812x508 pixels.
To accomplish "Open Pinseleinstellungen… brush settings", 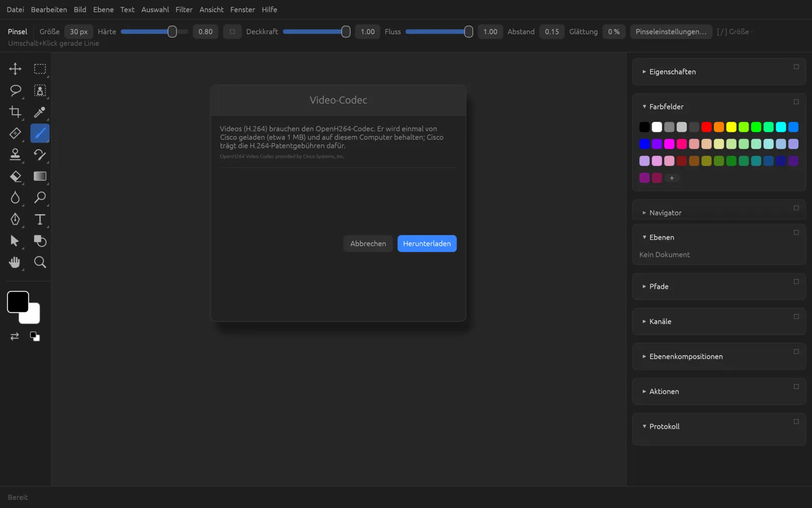I will pos(671,31).
